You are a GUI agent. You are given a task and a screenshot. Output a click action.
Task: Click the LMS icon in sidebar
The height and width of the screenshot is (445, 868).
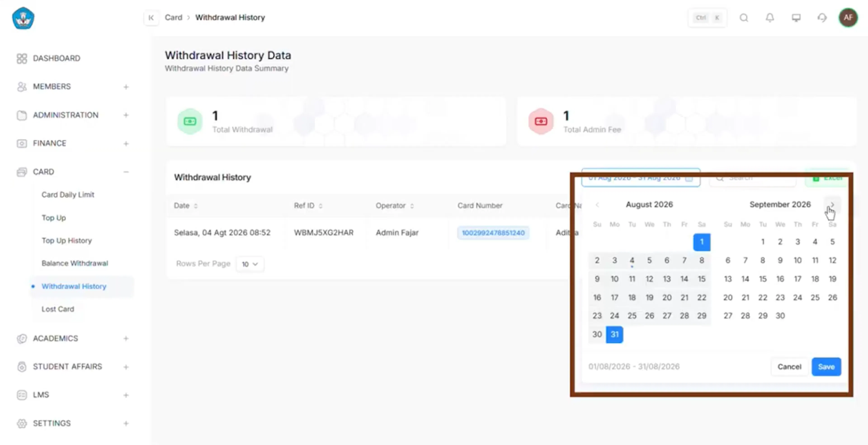[x=21, y=395]
